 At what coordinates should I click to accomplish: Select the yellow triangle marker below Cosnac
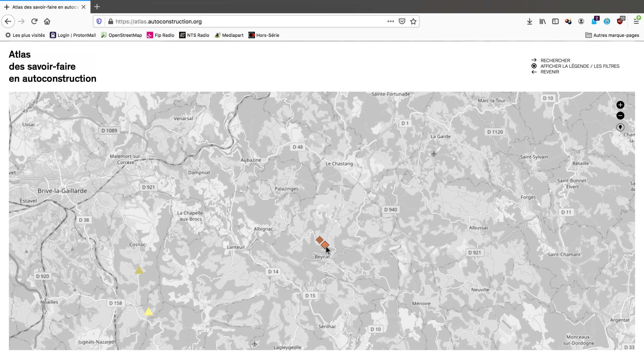pyautogui.click(x=139, y=270)
